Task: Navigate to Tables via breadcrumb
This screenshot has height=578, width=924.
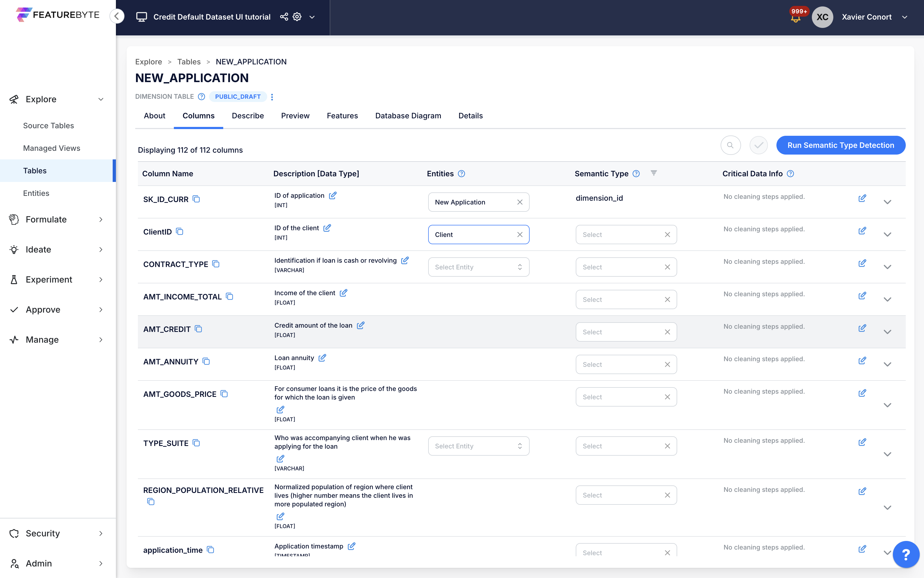Action: (x=189, y=61)
